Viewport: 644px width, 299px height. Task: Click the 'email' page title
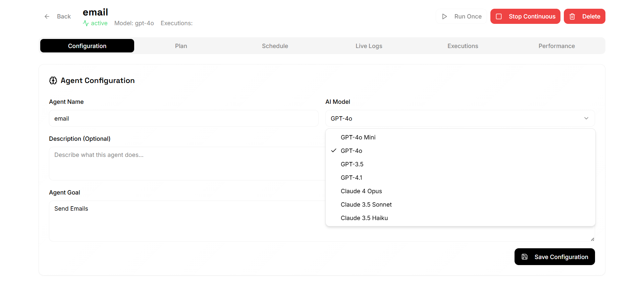pyautogui.click(x=95, y=12)
